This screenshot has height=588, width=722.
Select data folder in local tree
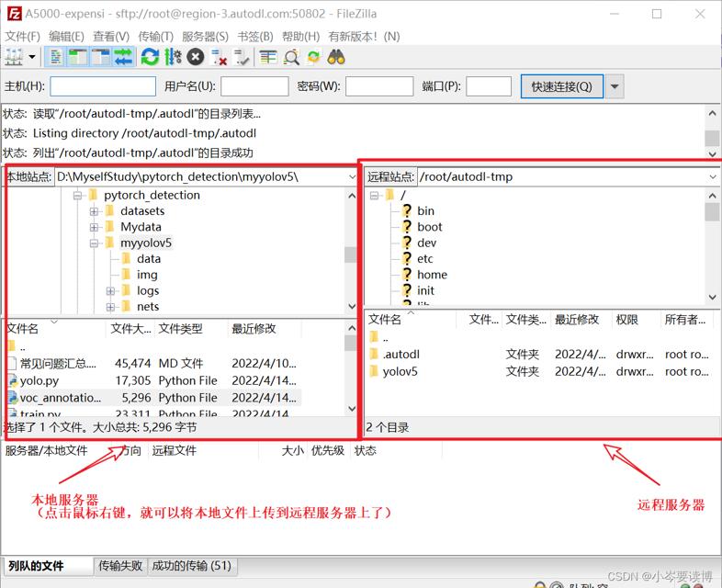149,259
